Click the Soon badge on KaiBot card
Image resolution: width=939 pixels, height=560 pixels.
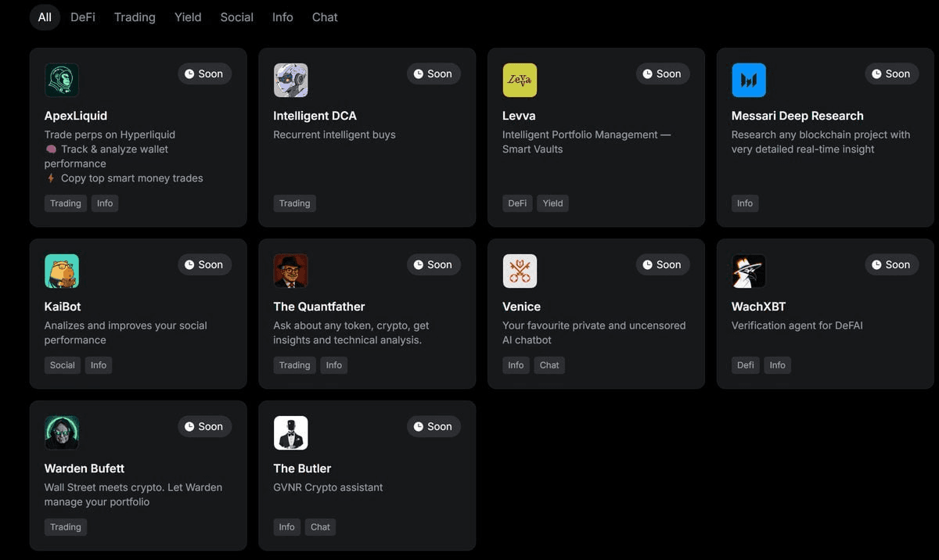point(204,264)
